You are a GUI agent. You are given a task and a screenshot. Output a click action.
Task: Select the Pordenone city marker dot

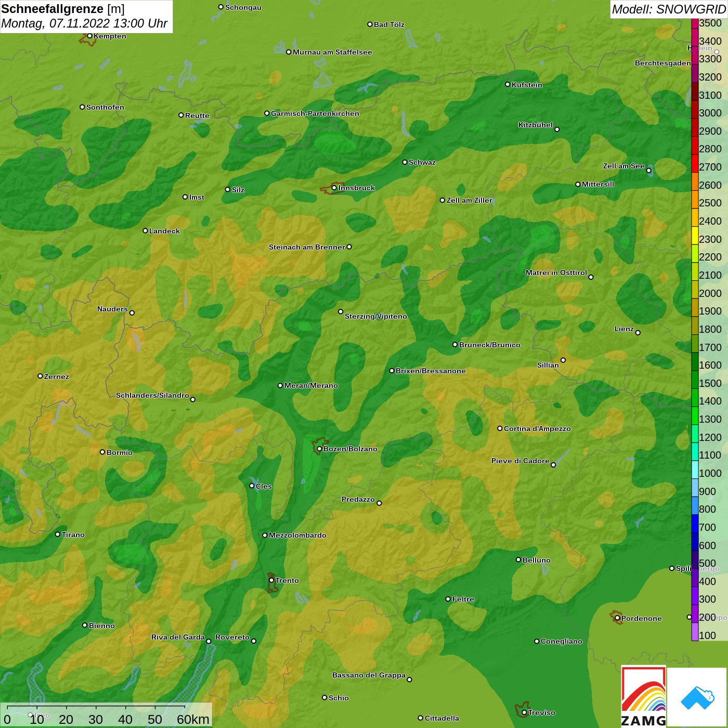[617, 618]
